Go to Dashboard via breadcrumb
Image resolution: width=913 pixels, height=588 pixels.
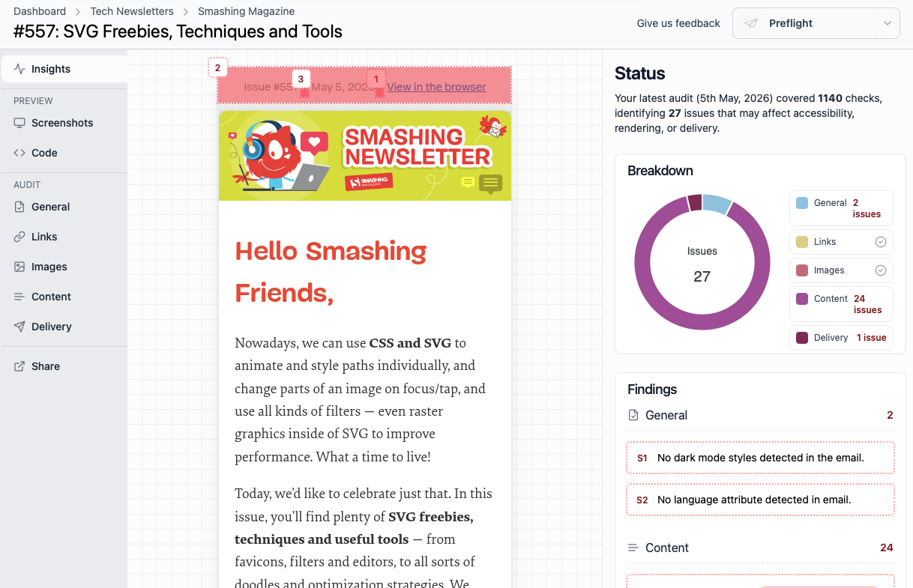pos(40,11)
